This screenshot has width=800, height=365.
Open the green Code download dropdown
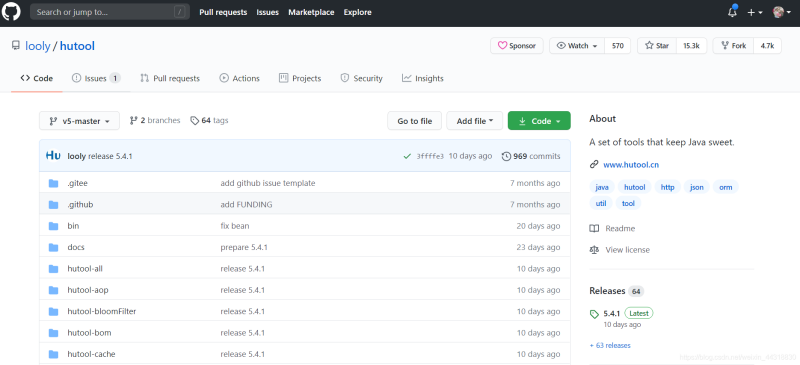coord(539,121)
